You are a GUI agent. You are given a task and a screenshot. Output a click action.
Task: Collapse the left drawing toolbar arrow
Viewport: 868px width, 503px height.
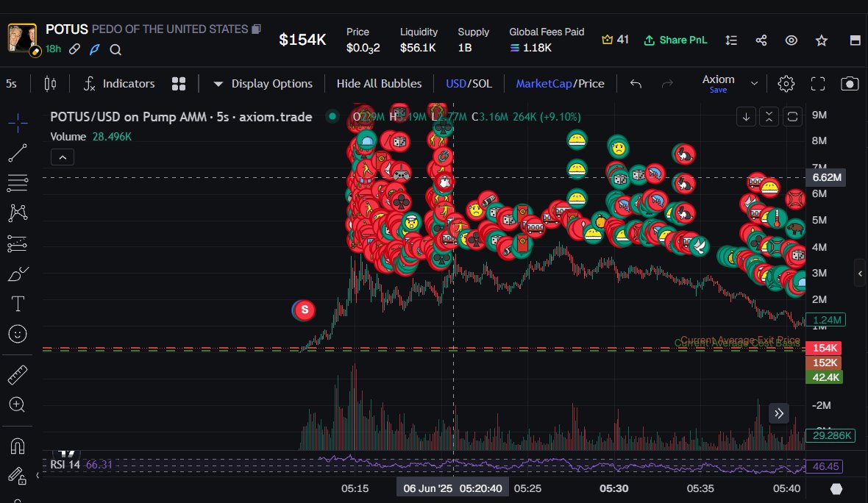37,475
